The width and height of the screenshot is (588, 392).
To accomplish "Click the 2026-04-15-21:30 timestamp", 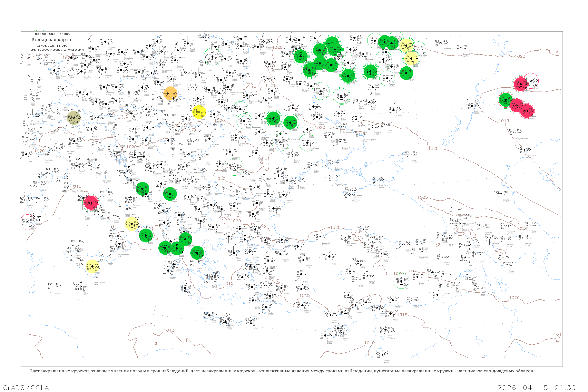I will coord(536,387).
